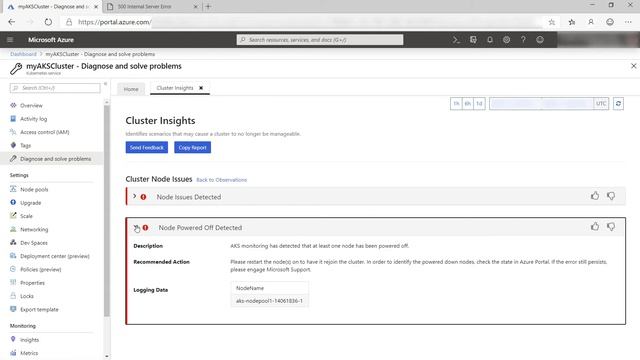640x360 pixels.
Task: Add this page to favorites star
Action: [x=552, y=22]
